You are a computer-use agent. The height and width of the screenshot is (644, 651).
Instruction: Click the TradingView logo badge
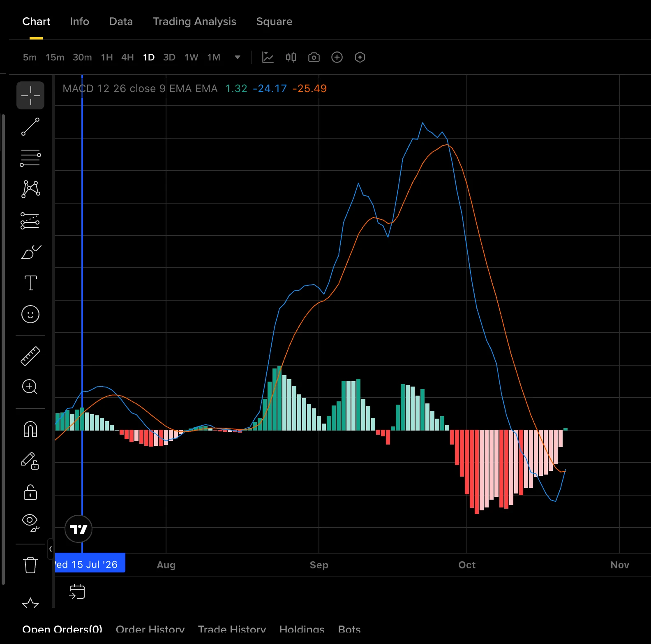click(x=78, y=529)
